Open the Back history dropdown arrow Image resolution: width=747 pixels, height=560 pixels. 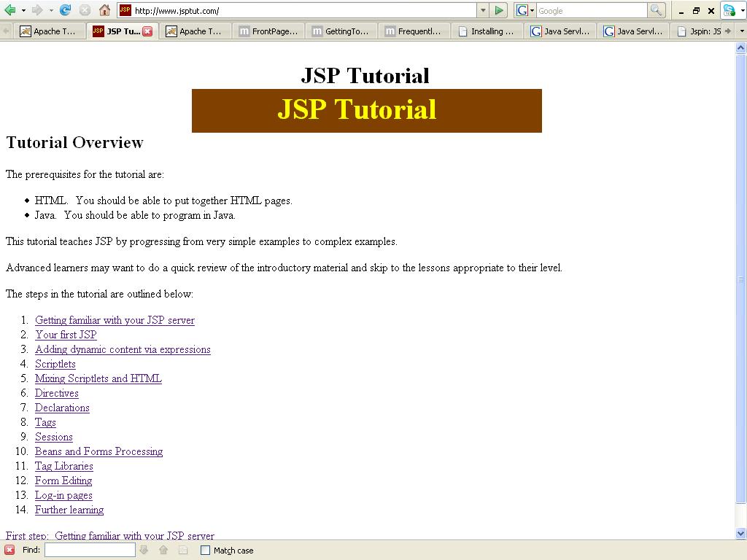pos(23,10)
